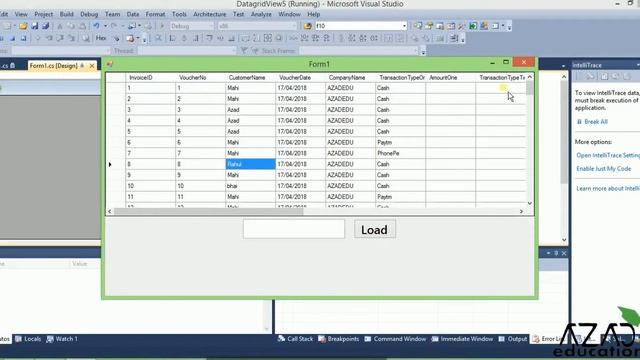
Task: Open Solution Explorer icon in standard toolbar
Action: click(418, 26)
